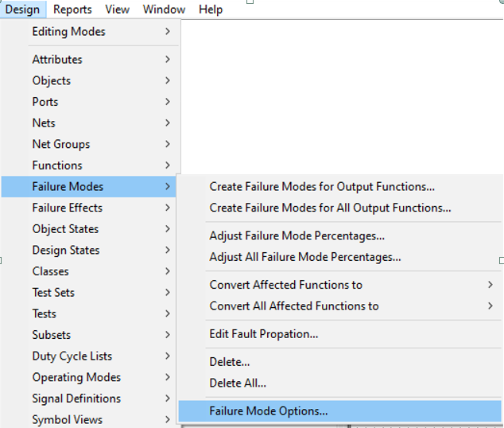The width and height of the screenshot is (504, 428).
Task: Open the Reports menu
Action: [x=72, y=10]
